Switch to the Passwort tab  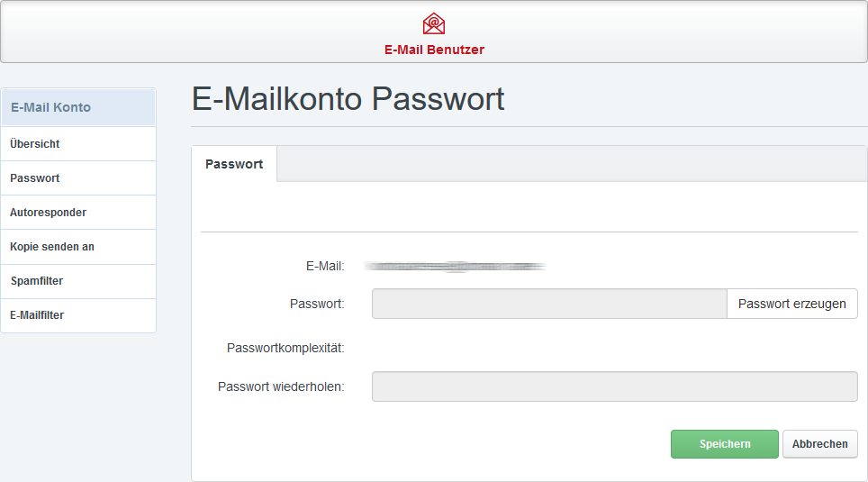[x=234, y=164]
